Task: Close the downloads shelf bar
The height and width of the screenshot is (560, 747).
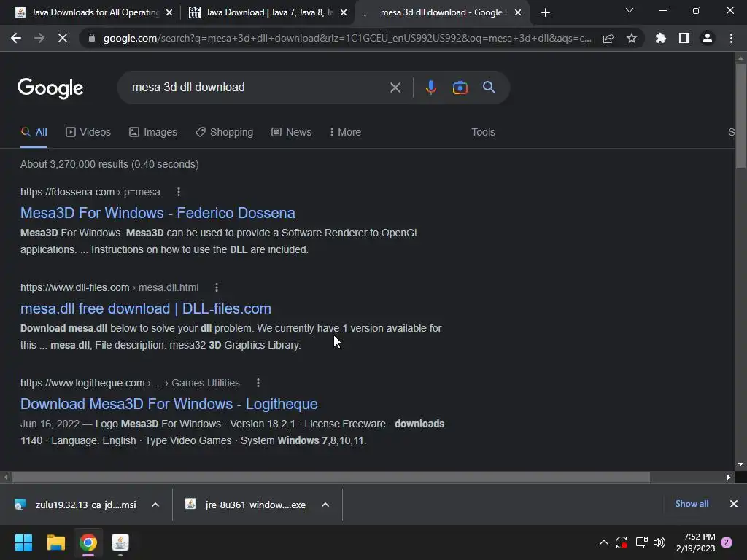Action: click(734, 504)
